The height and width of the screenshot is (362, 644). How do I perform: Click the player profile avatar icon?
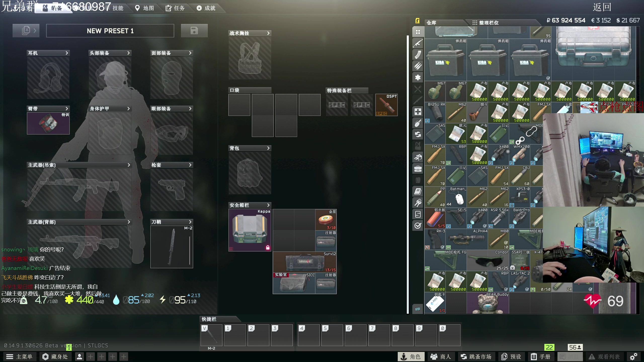(x=79, y=356)
